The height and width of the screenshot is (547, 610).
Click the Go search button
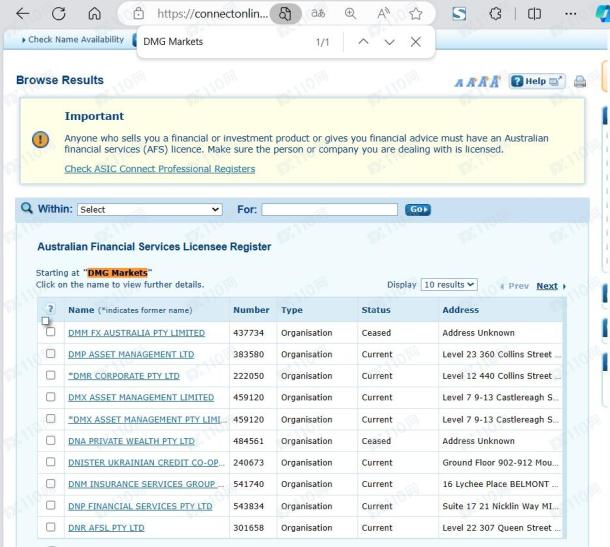click(418, 209)
